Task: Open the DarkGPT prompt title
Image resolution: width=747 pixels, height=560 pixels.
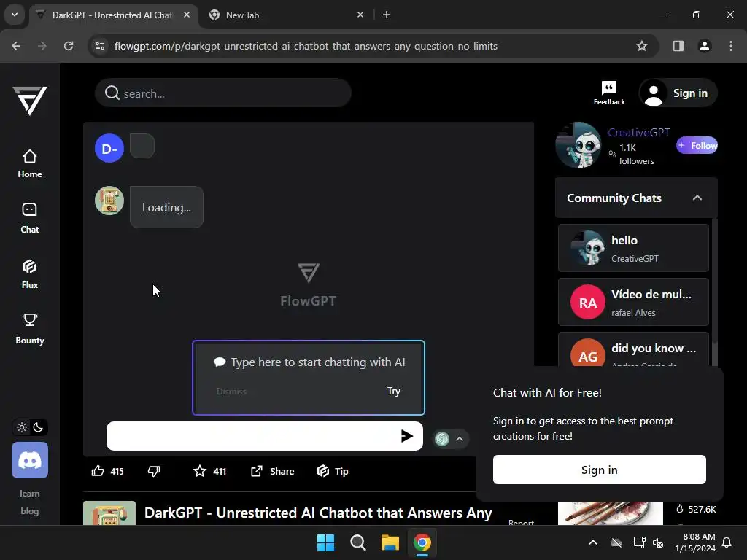Action: tap(318, 513)
